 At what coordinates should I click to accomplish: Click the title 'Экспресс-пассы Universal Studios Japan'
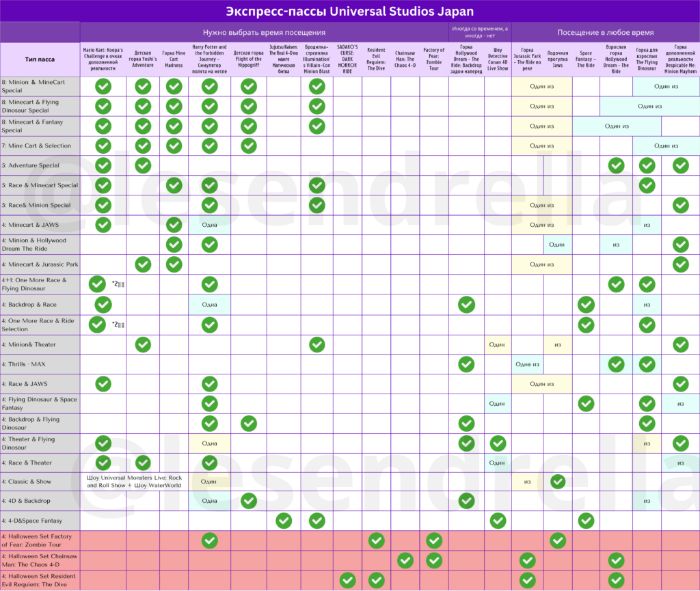point(349,11)
